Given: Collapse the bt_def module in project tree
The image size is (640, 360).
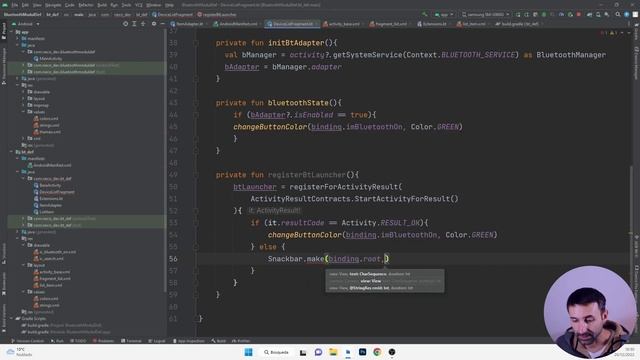Looking at the screenshot, I should click(12, 152).
